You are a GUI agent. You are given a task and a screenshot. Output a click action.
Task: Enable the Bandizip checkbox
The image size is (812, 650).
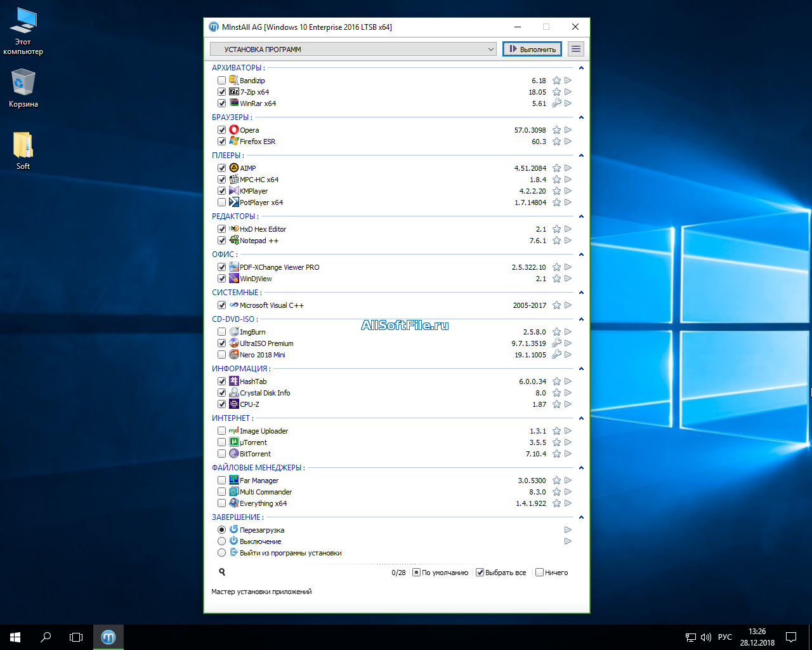(x=221, y=81)
